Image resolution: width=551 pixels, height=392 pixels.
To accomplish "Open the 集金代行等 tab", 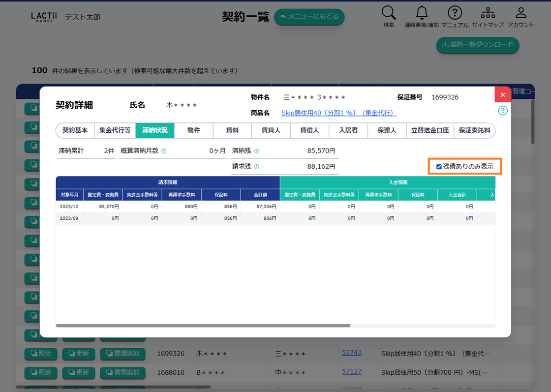I will click(115, 130).
